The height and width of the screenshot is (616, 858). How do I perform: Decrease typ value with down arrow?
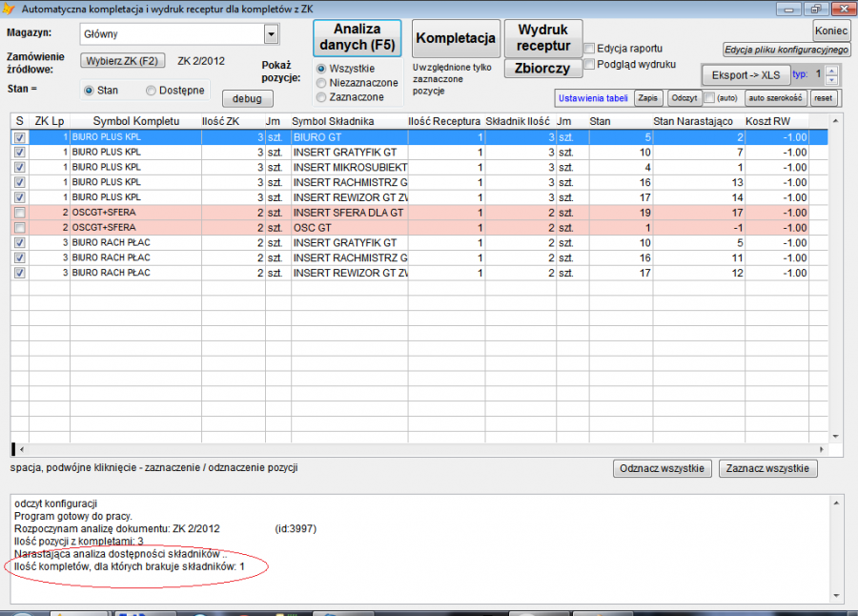pyautogui.click(x=831, y=80)
